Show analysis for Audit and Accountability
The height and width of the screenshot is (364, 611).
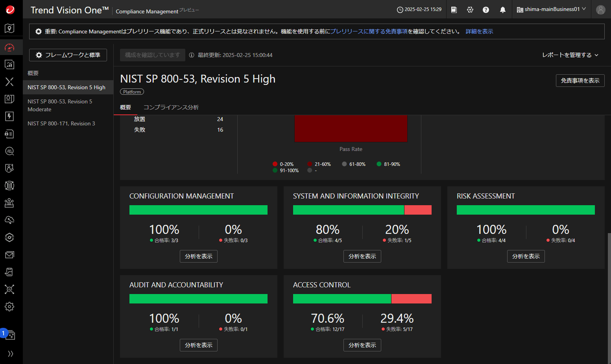pyautogui.click(x=199, y=345)
